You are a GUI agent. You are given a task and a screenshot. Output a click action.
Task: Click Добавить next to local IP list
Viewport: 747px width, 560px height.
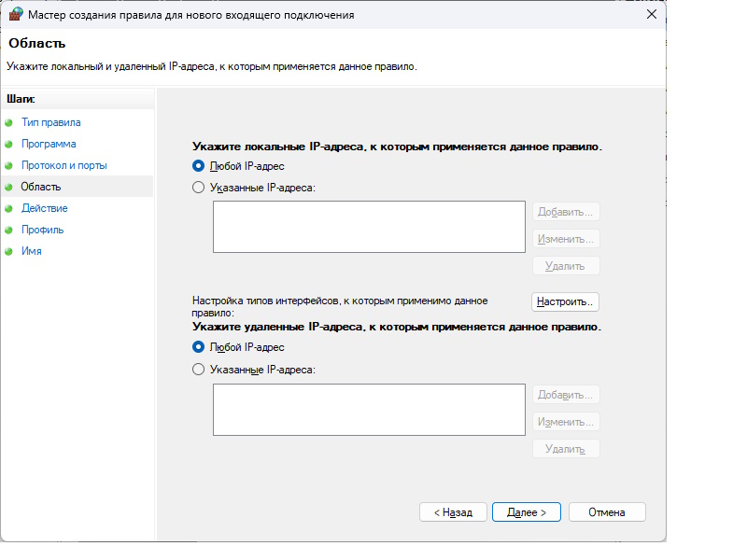tap(566, 212)
